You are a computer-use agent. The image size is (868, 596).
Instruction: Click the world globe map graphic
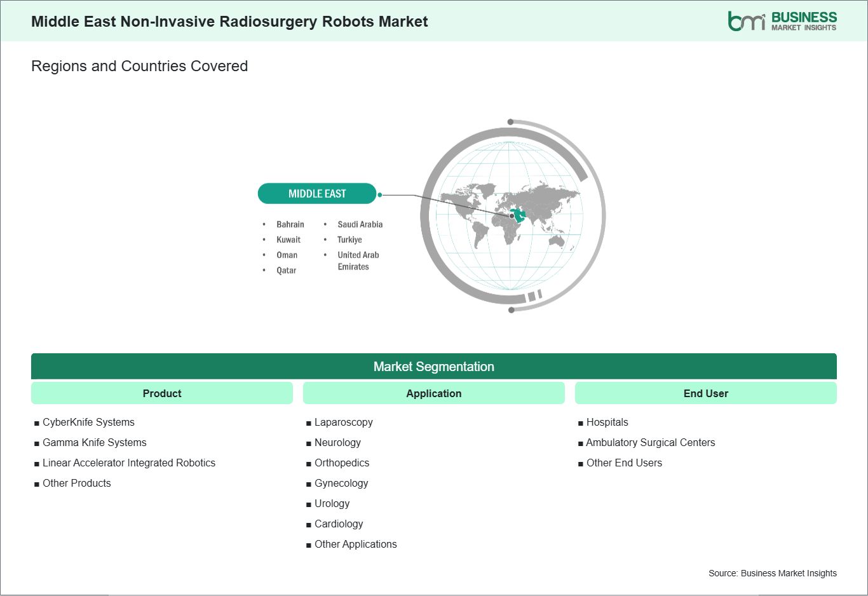(x=512, y=216)
